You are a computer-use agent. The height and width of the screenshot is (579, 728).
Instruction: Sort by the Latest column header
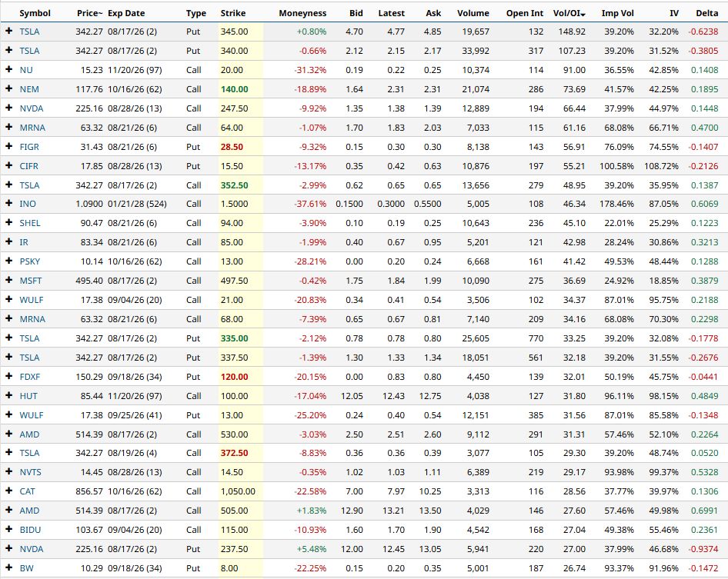(x=392, y=13)
